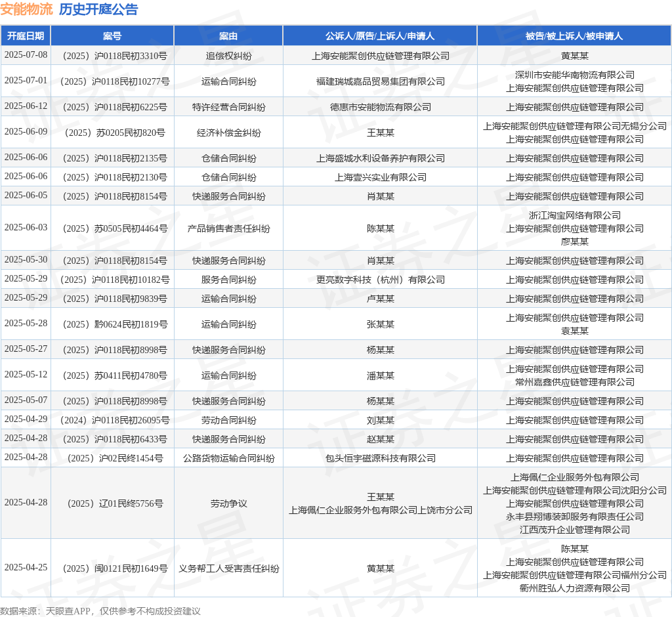Select the date 2025-06-09

[x=26, y=132]
